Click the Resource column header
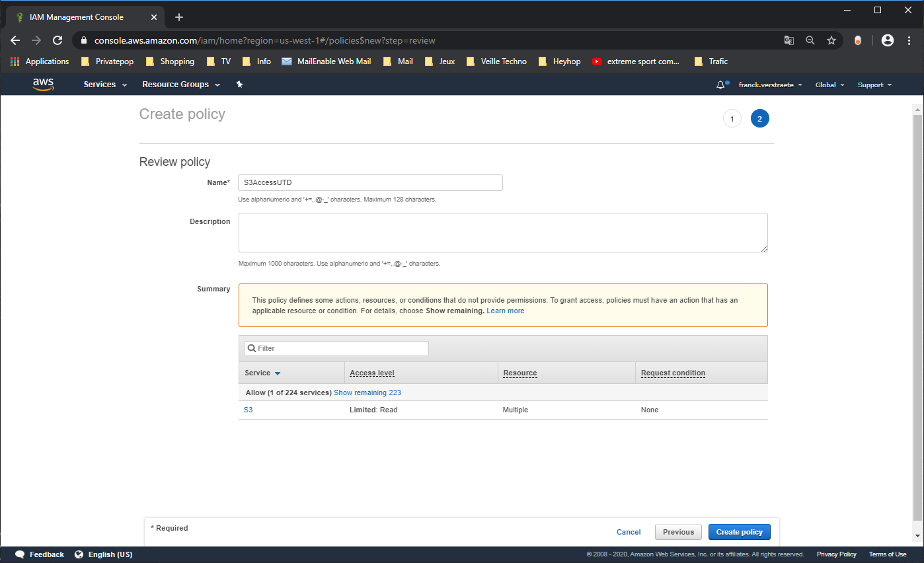 520,373
